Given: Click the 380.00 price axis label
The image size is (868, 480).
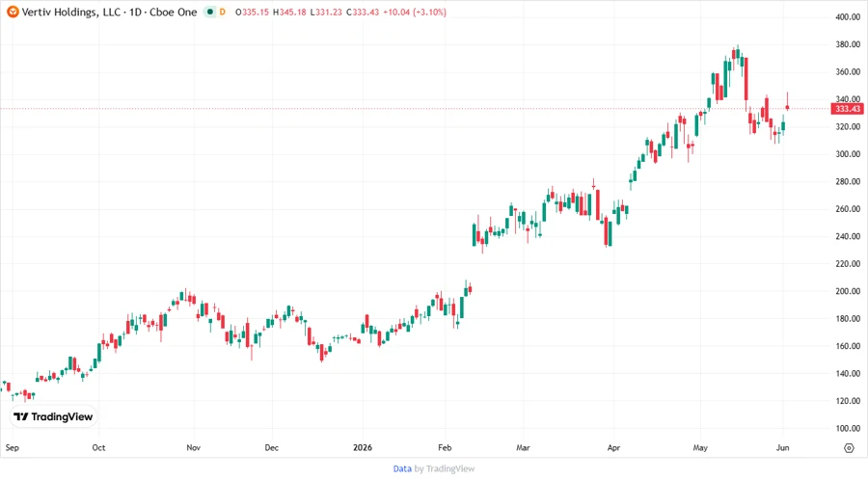Looking at the screenshot, I should (x=848, y=44).
